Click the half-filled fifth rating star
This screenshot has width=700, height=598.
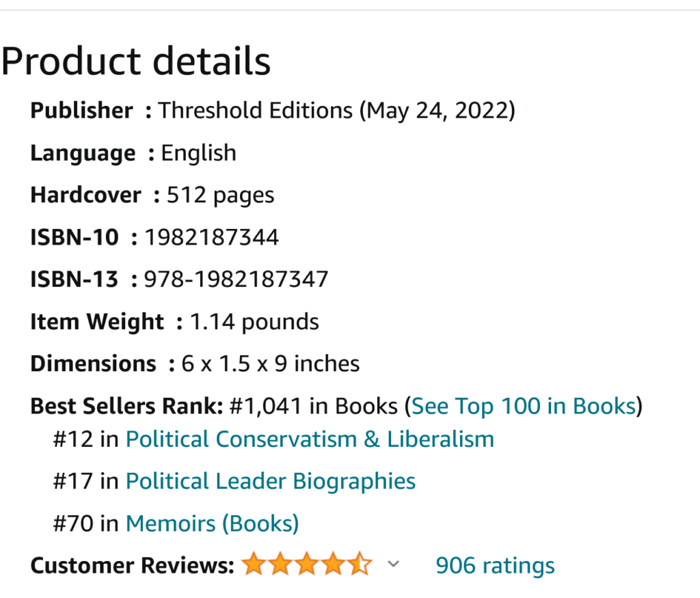360,565
